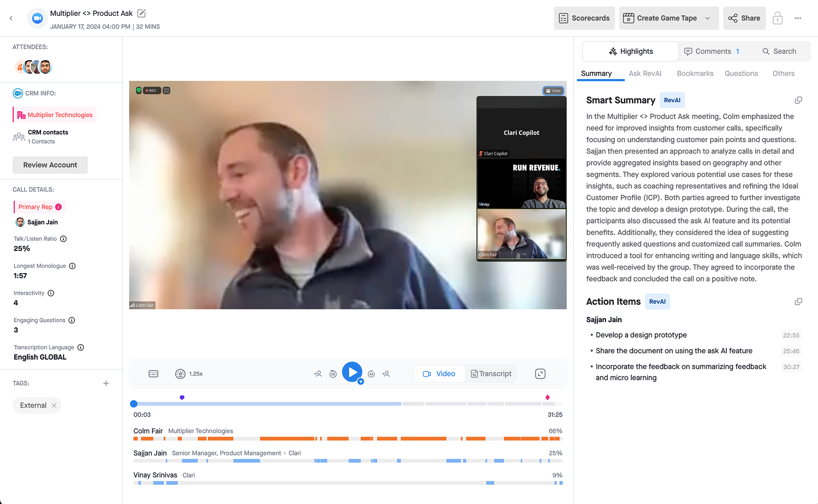This screenshot has width=818, height=504.
Task: Select the Bookmarks sub-tab
Action: point(695,73)
